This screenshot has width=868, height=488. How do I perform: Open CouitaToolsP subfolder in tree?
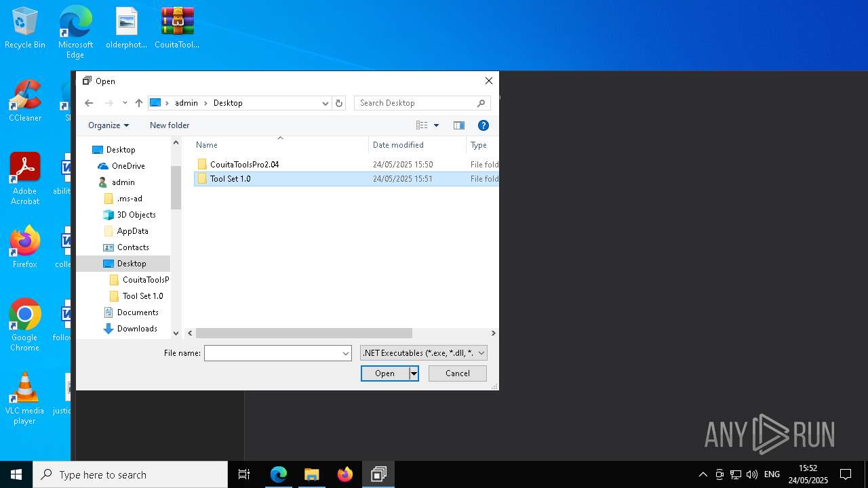[145, 280]
